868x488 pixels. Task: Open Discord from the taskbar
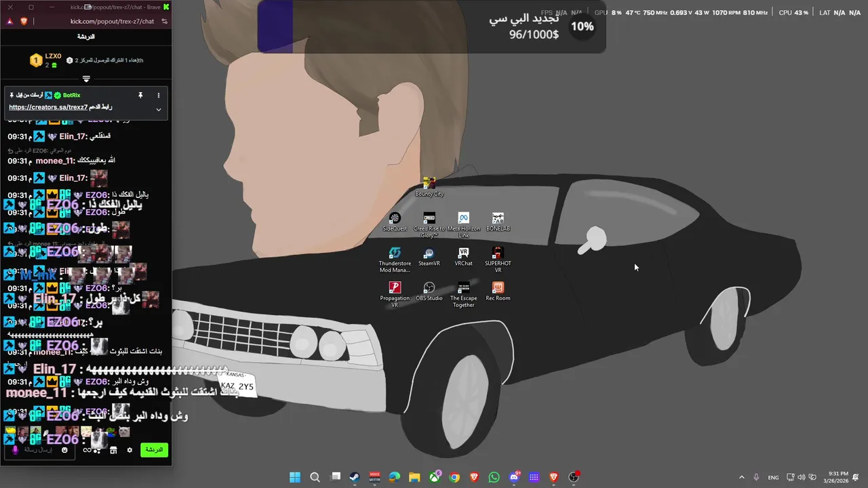[x=514, y=477]
